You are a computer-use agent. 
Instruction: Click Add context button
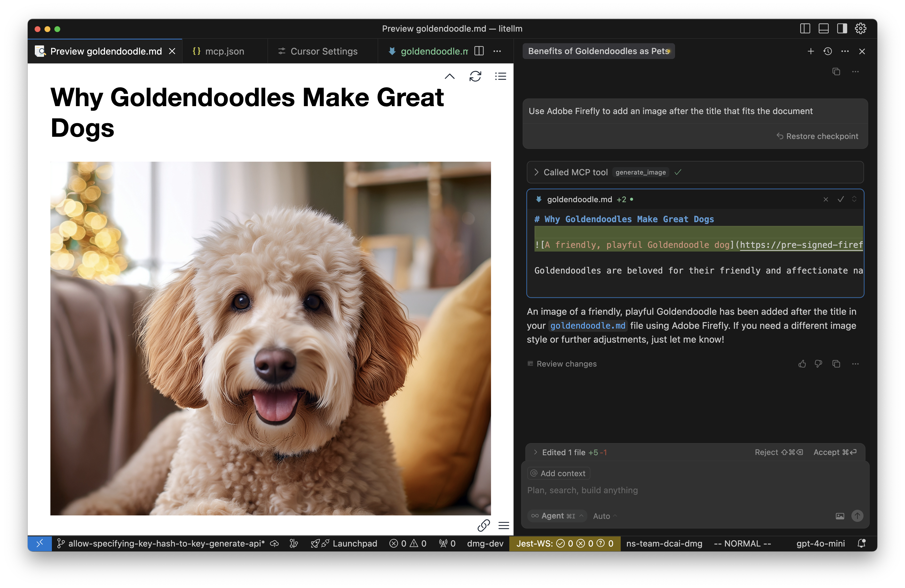pos(558,473)
